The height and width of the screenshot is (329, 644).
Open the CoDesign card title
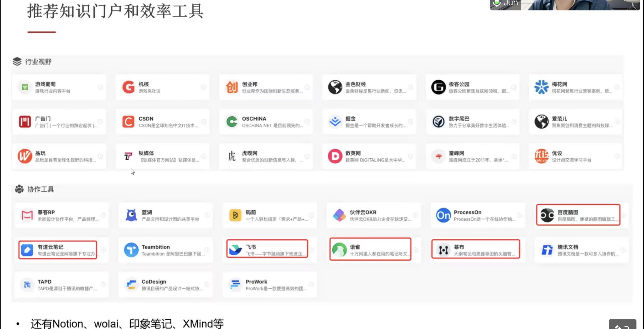click(x=154, y=281)
